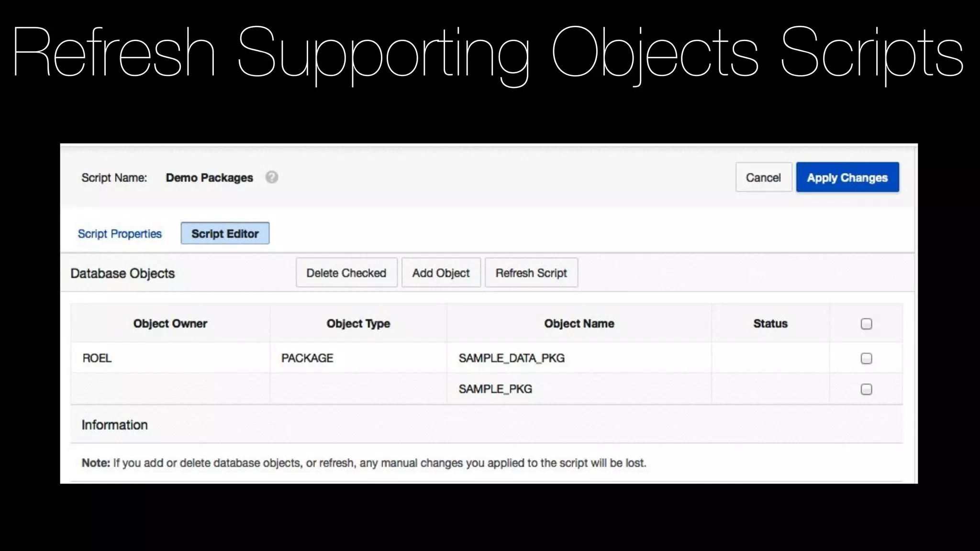
Task: Click the Demo Packages script name
Action: [x=209, y=177]
